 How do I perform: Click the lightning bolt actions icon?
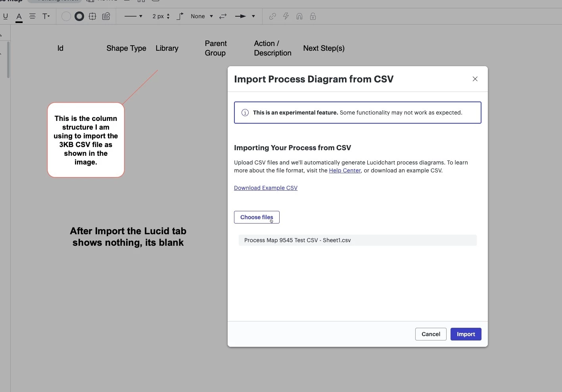[286, 16]
